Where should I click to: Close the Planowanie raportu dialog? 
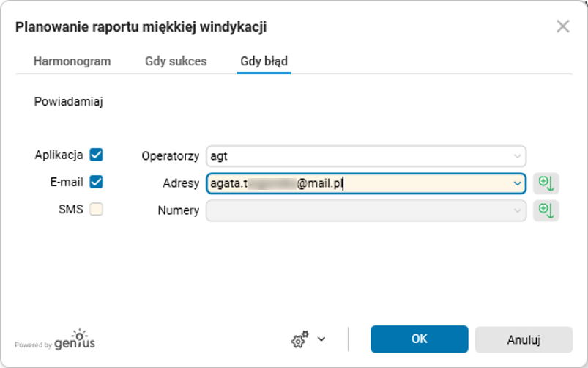(x=563, y=26)
